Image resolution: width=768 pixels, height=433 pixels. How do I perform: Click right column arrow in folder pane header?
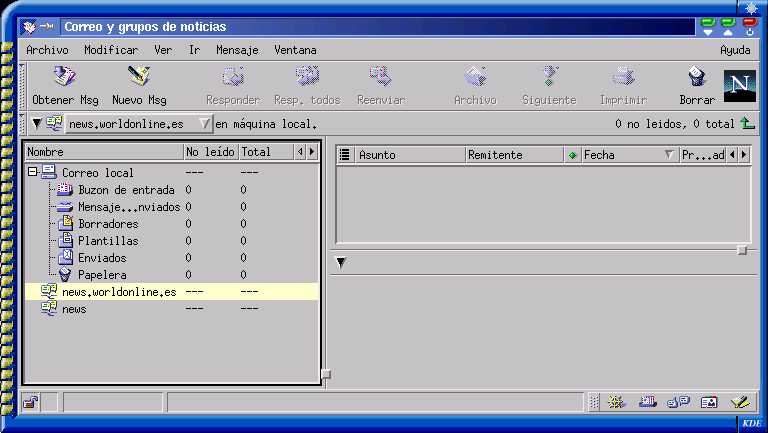[312, 152]
